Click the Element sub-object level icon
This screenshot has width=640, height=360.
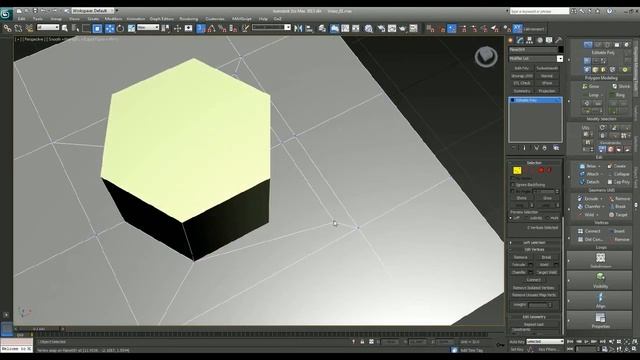click(549, 170)
